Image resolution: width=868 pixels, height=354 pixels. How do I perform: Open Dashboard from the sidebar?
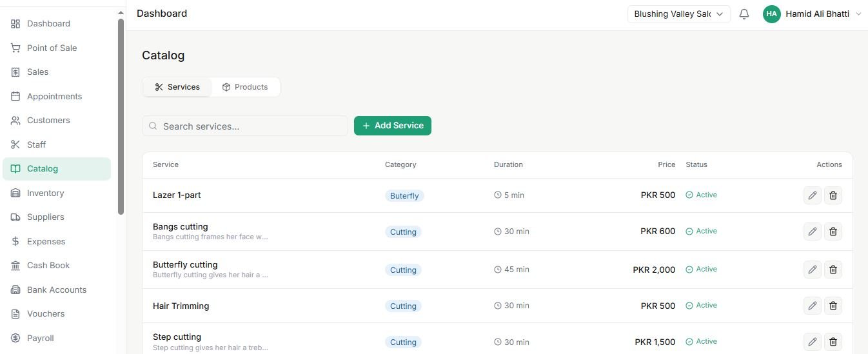pyautogui.click(x=57, y=24)
